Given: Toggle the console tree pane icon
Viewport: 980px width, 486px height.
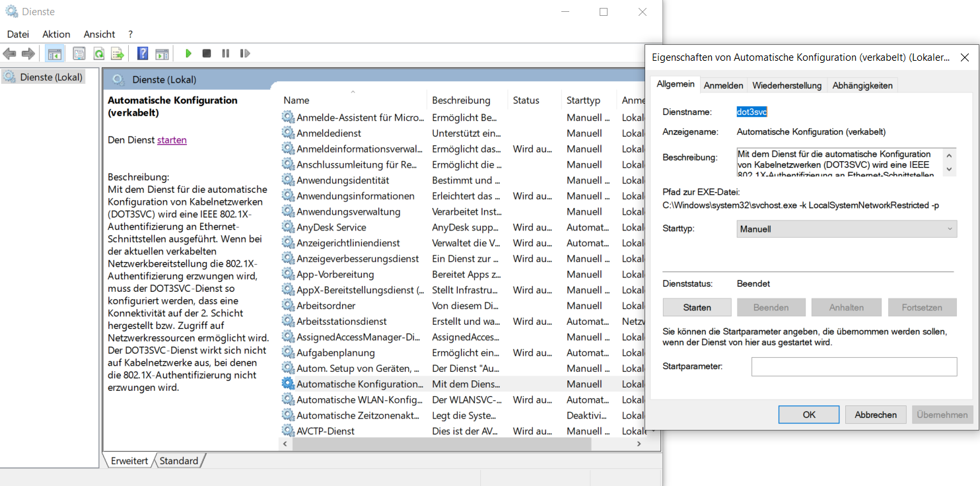Looking at the screenshot, I should point(55,53).
